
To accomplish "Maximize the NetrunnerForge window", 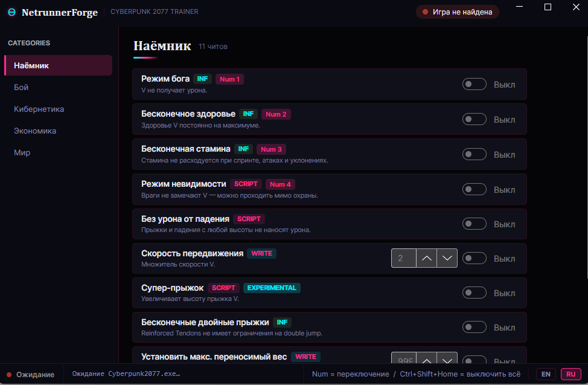I will tap(548, 7).
